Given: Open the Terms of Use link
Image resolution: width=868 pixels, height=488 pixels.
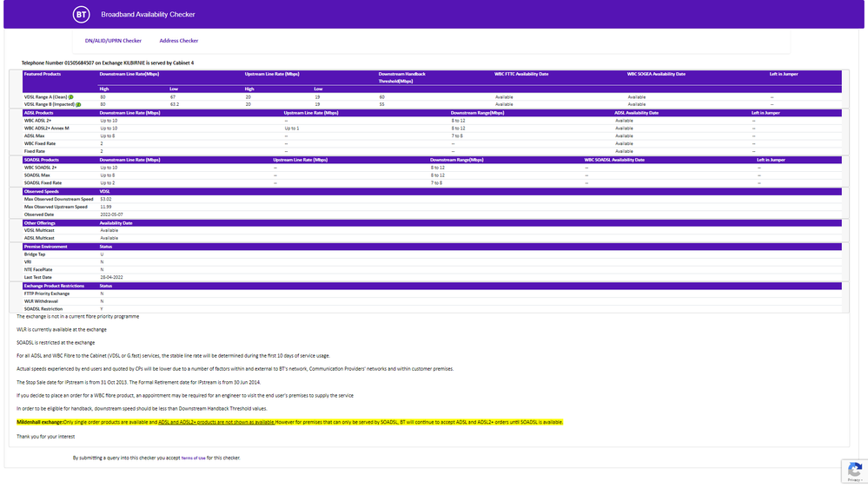Looking at the screenshot, I should [193, 458].
